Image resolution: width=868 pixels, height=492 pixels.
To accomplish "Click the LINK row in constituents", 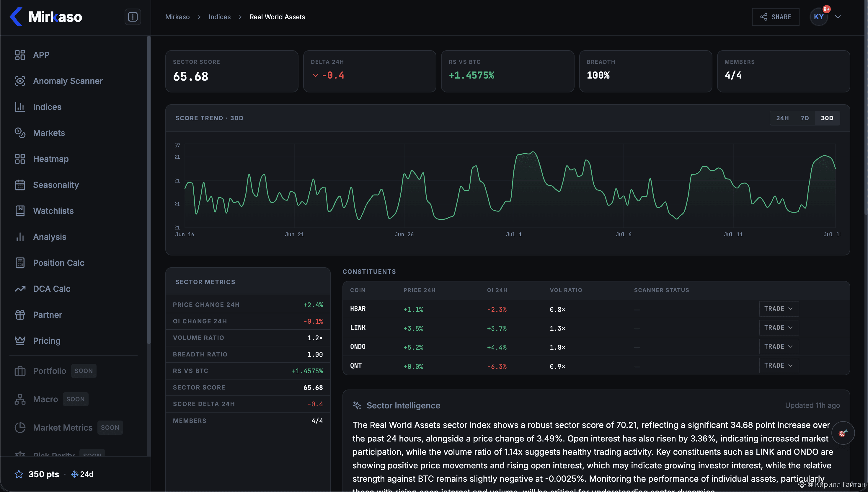I will click(x=596, y=328).
